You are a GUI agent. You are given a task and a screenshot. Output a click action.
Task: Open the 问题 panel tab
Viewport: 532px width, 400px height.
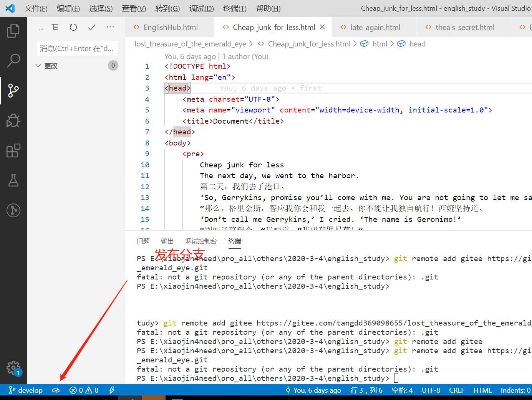coord(143,241)
